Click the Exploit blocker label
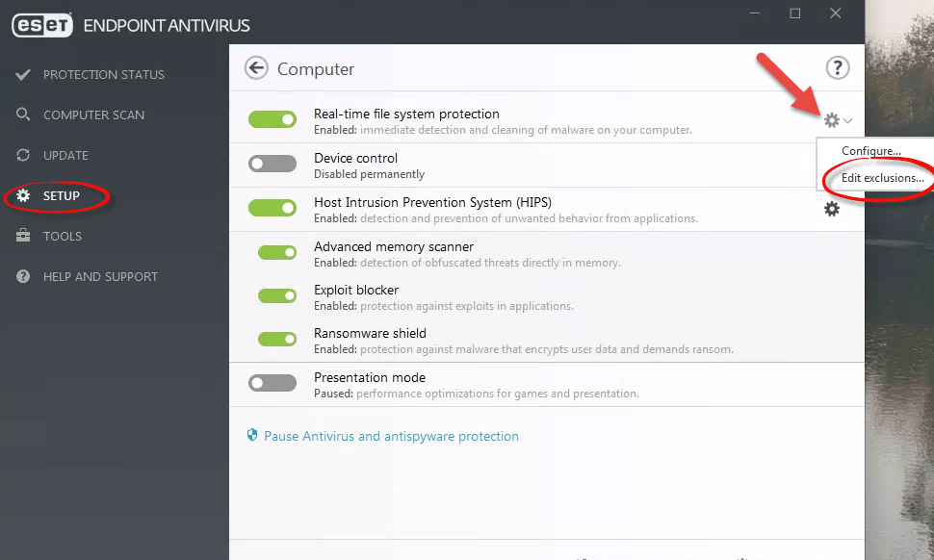The image size is (934, 560). (356, 290)
